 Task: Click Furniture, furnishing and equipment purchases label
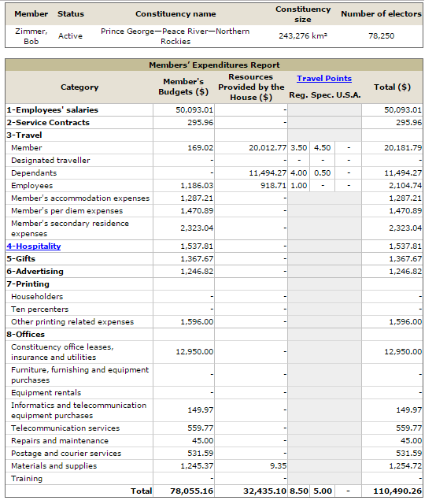[x=80, y=375]
